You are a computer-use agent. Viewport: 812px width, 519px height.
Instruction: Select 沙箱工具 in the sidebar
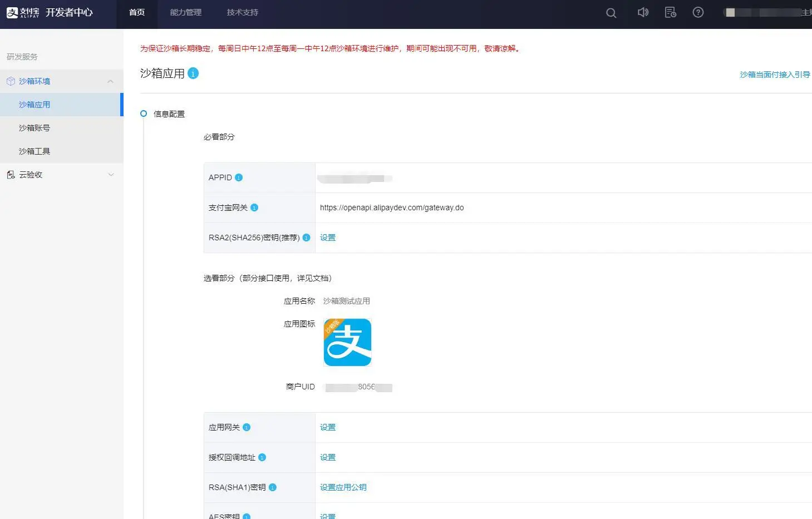pos(62,151)
